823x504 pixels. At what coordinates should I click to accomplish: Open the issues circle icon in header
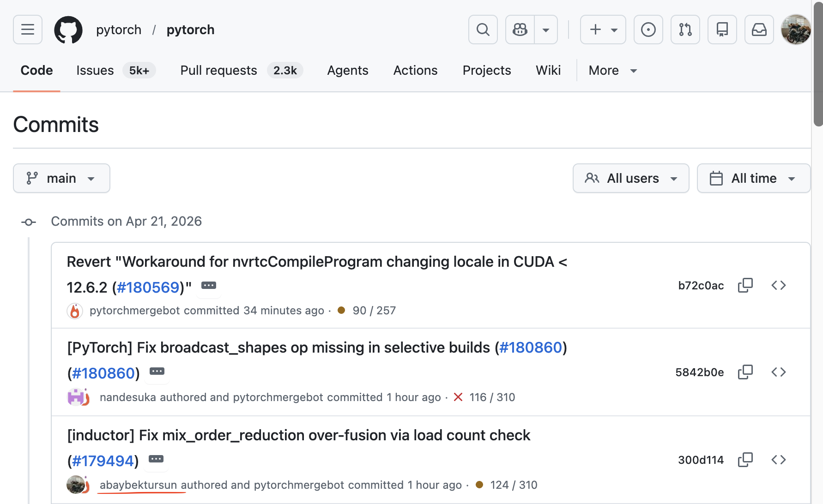[648, 30]
